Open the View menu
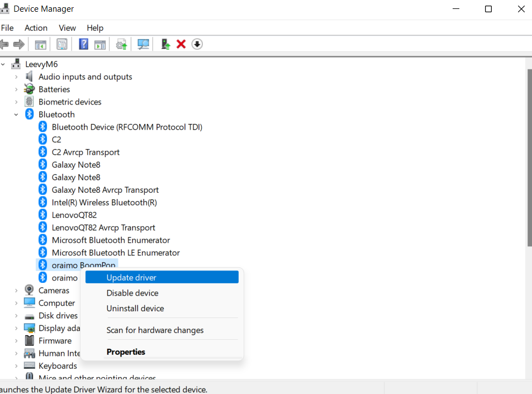Image resolution: width=532 pixels, height=394 pixels. coord(67,28)
